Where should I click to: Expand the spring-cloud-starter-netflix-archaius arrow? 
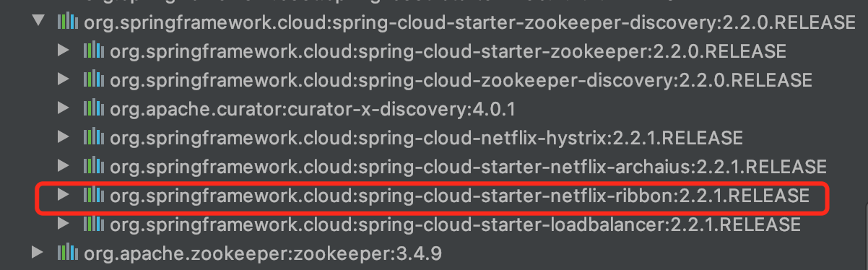pyautogui.click(x=64, y=167)
